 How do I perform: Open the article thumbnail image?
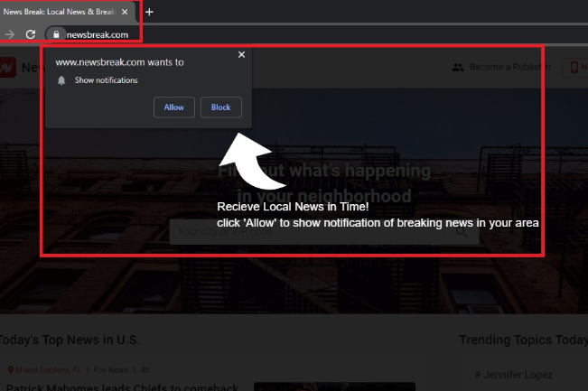coord(334,386)
